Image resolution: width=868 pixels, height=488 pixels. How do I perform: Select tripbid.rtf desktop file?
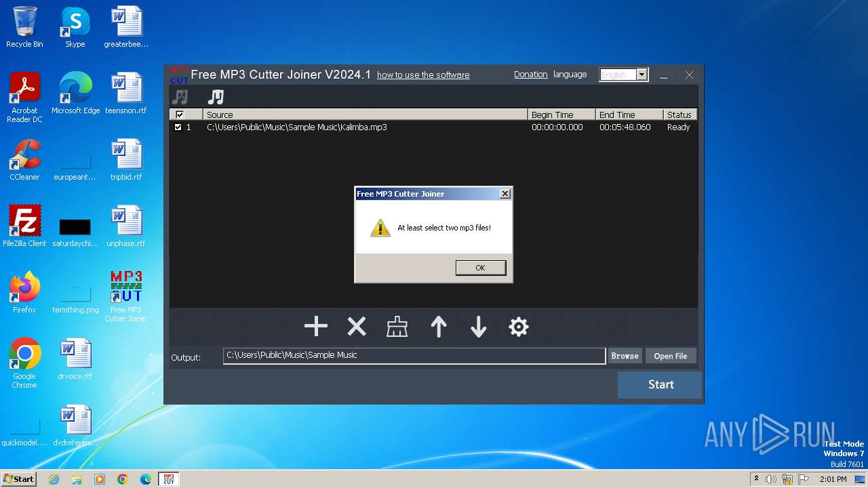(126, 160)
